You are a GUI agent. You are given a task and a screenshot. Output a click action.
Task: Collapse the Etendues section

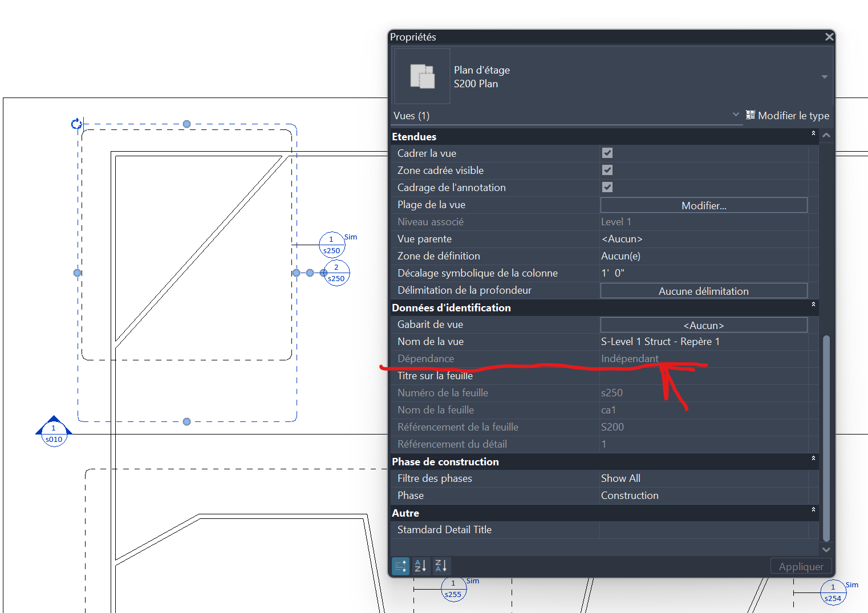[813, 133]
